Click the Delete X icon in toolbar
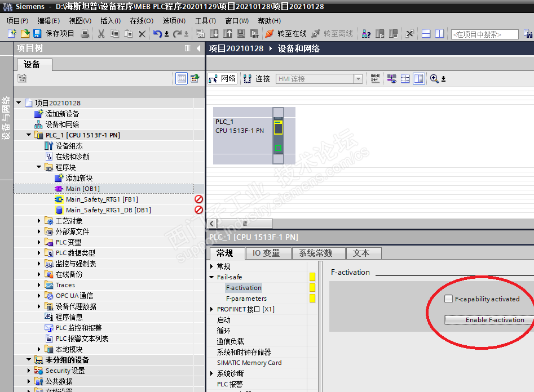Image resolution: width=534 pixels, height=392 pixels. click(142, 34)
